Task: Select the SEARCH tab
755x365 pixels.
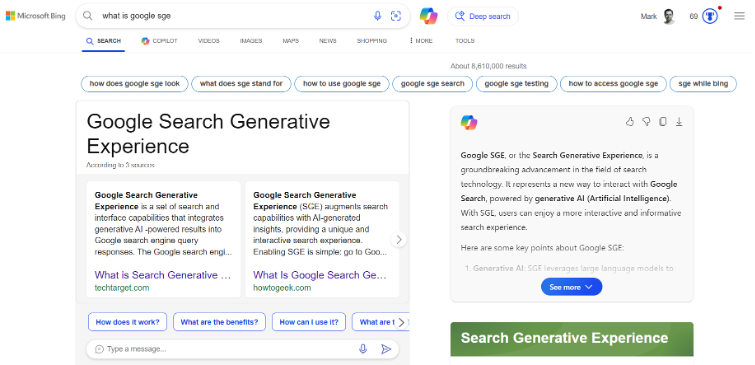Action: 104,41
